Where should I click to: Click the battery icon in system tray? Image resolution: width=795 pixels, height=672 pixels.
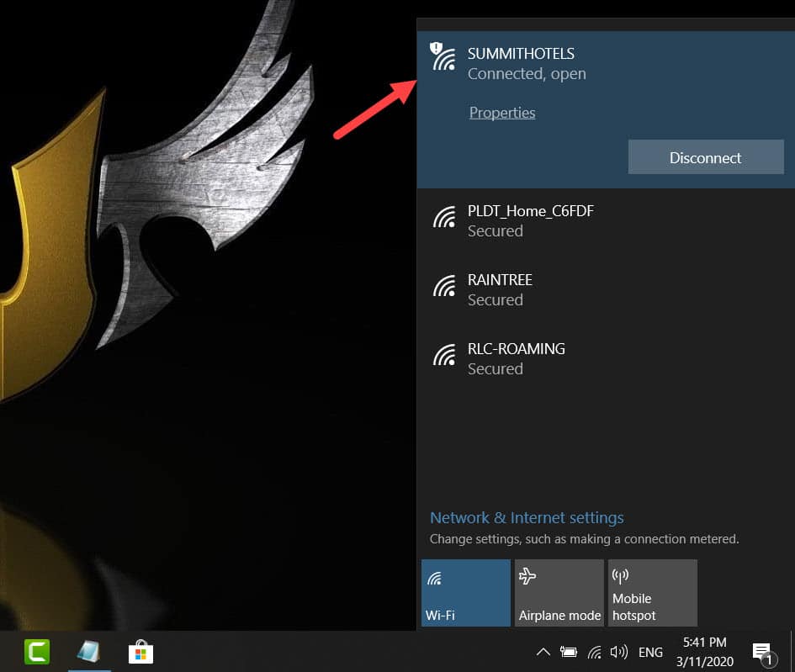pos(569,653)
